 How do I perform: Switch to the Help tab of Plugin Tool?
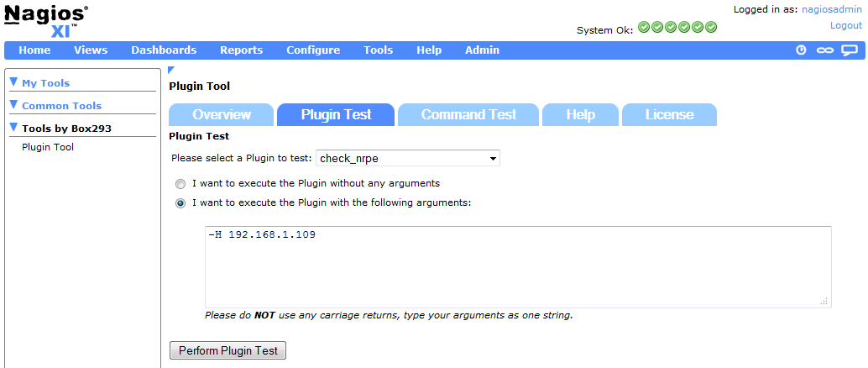[x=581, y=115]
